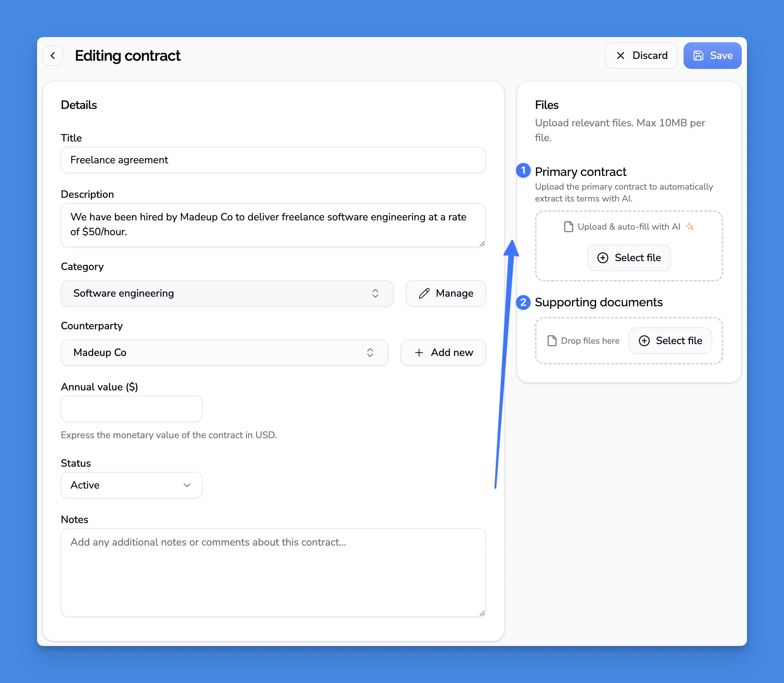Click the floppy disk Save icon

[x=698, y=56]
